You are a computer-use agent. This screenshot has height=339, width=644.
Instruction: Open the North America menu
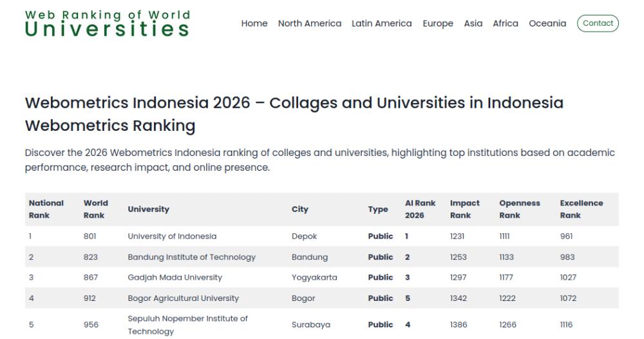[x=310, y=23]
